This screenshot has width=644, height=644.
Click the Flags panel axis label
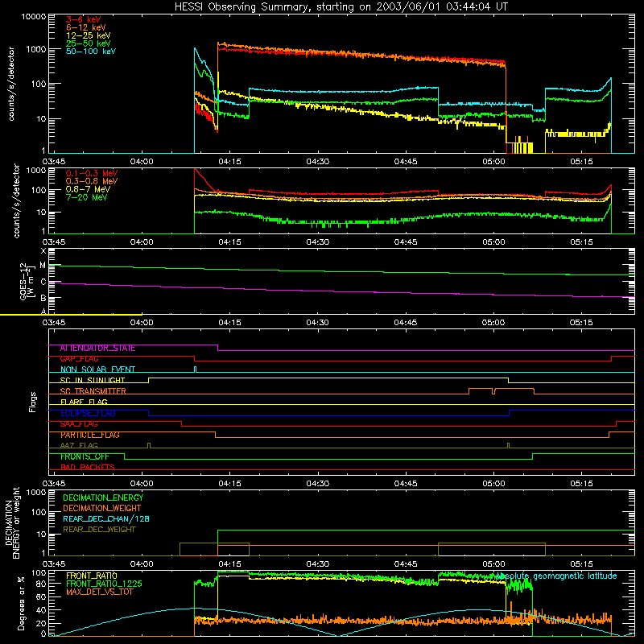[x=33, y=402]
